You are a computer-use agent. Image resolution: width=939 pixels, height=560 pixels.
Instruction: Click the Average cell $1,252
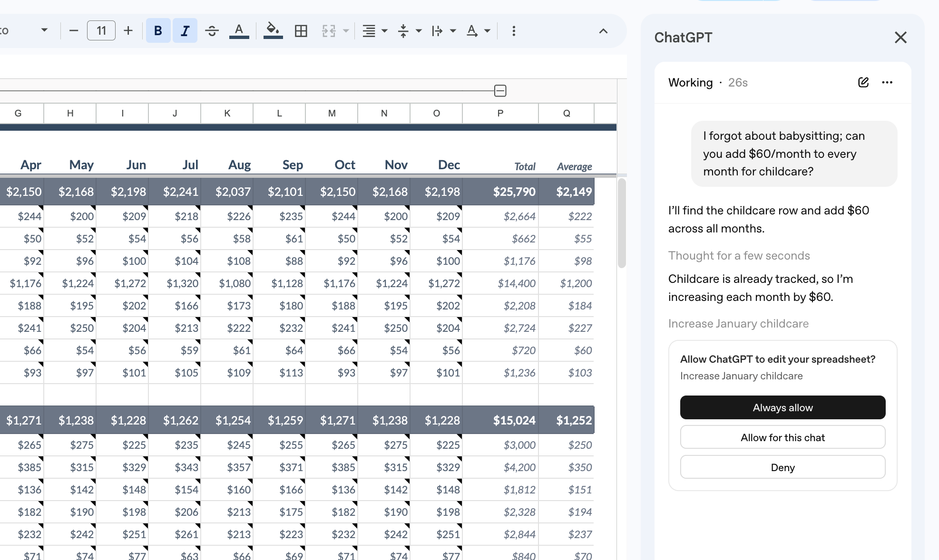[x=567, y=420]
